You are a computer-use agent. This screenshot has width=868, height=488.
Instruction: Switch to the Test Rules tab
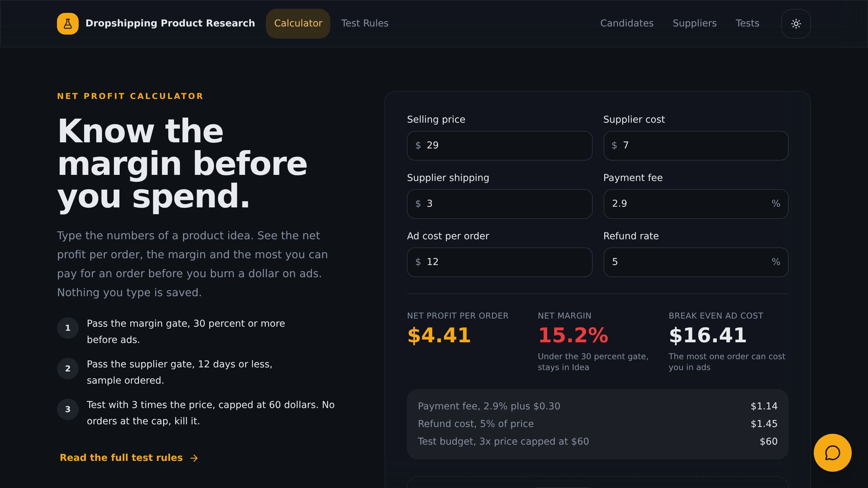(364, 23)
